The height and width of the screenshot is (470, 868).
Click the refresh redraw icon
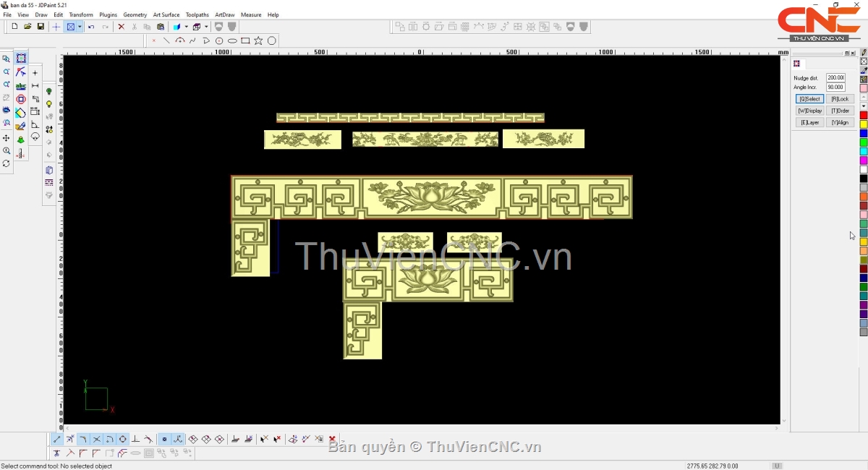point(7,164)
